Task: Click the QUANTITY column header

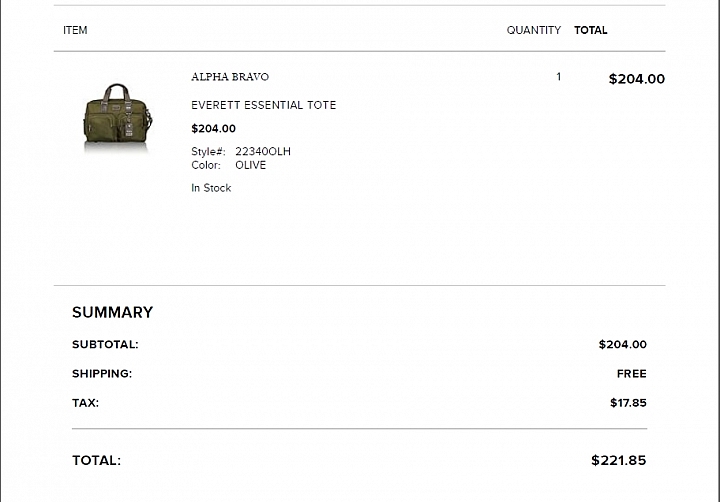Action: click(534, 30)
